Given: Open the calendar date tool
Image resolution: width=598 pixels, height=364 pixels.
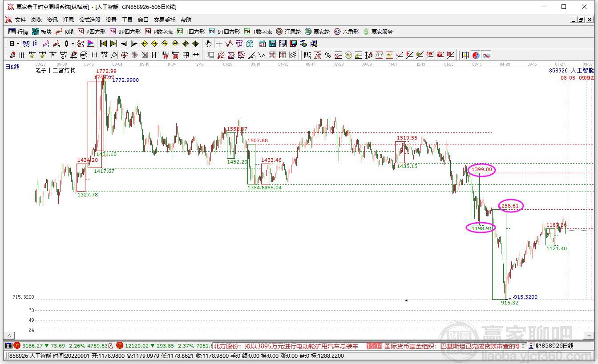Looking at the screenshot, I should pyautogui.click(x=263, y=44).
